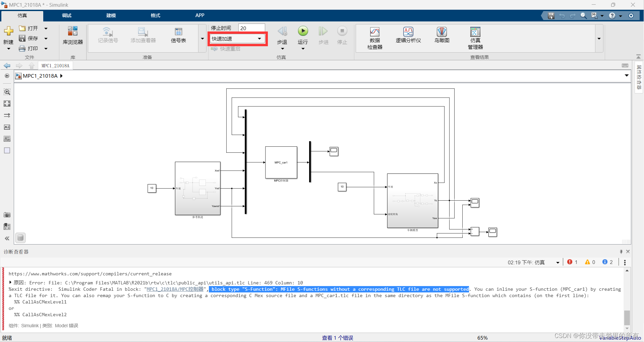Navigate back with the blue arrow
The height and width of the screenshot is (342, 644).
point(7,66)
